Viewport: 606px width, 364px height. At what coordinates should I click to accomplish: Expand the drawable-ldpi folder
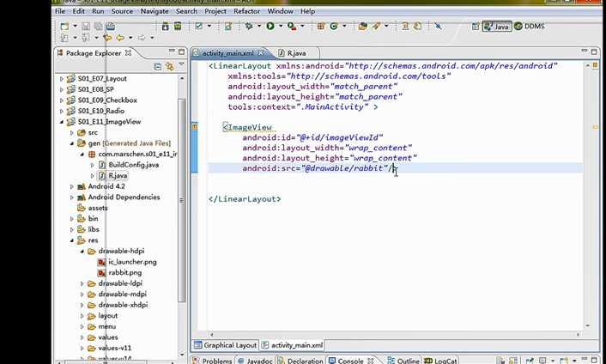pyautogui.click(x=82, y=283)
